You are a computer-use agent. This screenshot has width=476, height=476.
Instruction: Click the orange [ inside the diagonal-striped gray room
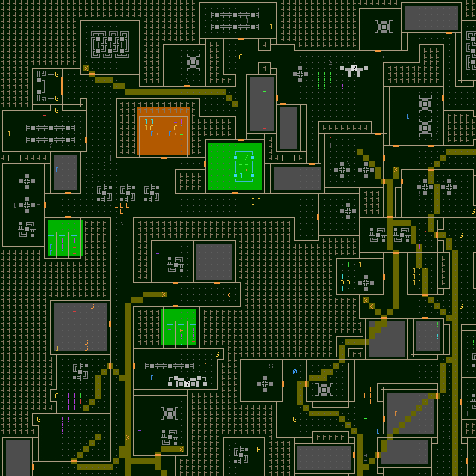[396, 414]
